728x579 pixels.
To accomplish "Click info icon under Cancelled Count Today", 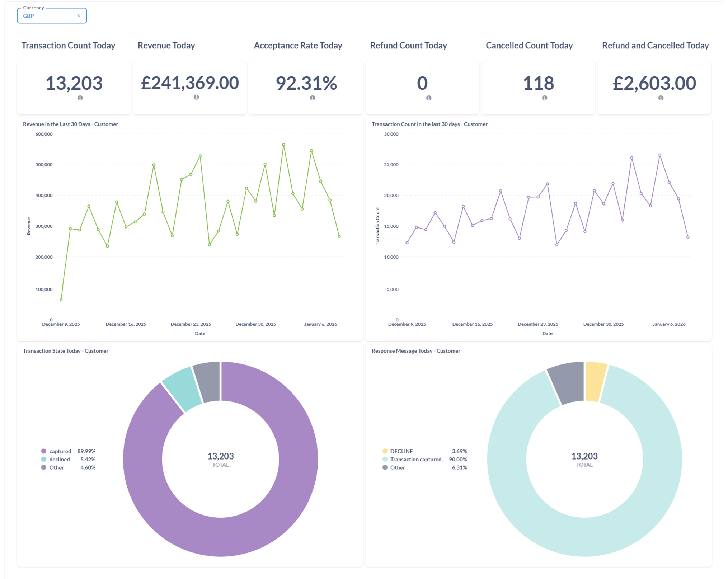I will 545,98.
